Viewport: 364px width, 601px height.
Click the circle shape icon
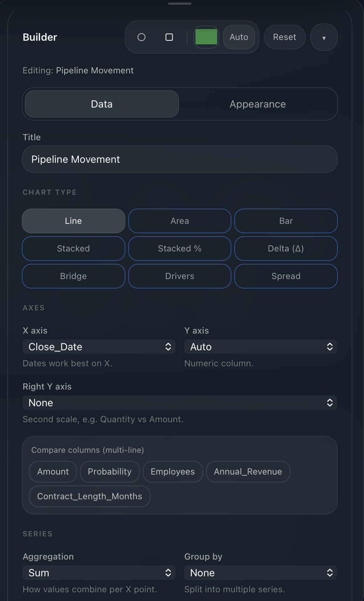[141, 37]
